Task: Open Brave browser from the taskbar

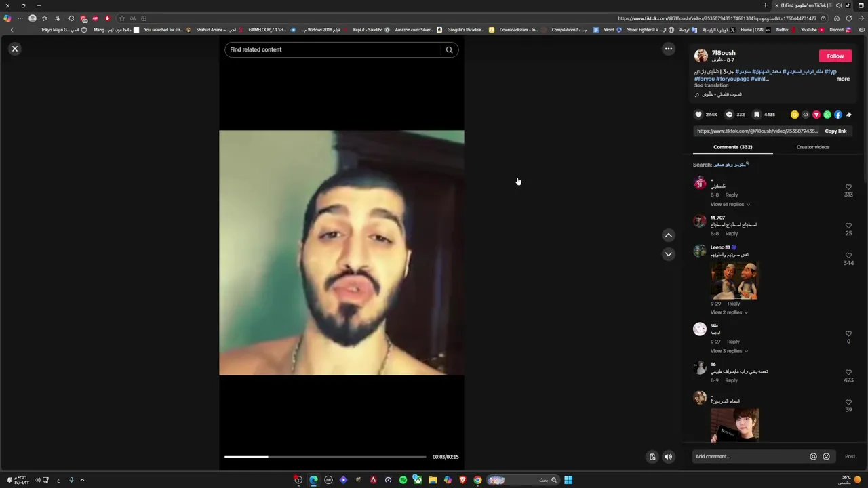Action: click(463, 480)
